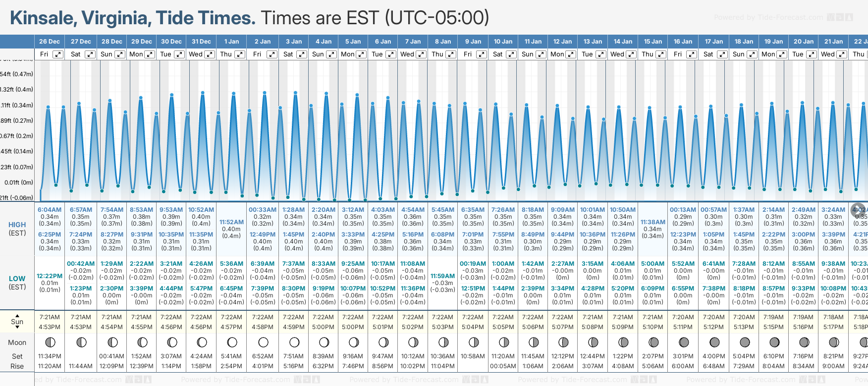Click expand arrows for Thu 1 Jan
The image size is (868, 386).
pos(240,54)
